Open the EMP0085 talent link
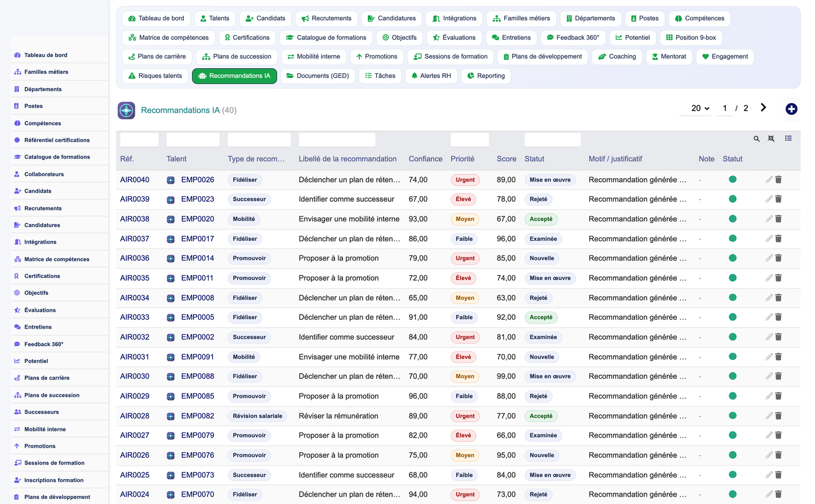Screen dimensions: 815x504 click(197, 396)
